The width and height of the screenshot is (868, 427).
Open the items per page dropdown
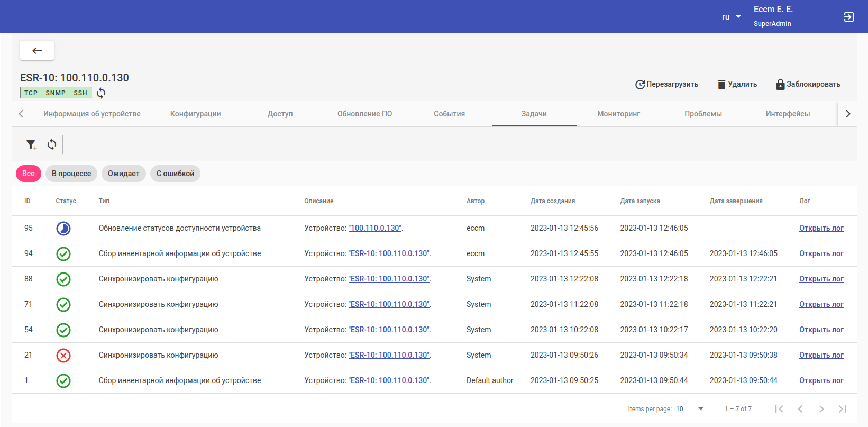[x=690, y=409]
